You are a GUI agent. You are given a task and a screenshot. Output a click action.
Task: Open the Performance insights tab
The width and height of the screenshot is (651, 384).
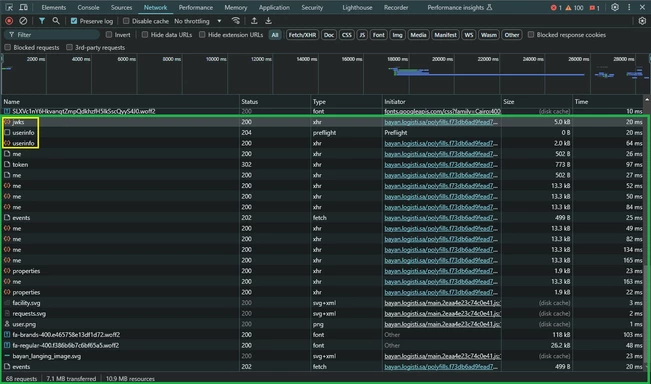coord(459,7)
